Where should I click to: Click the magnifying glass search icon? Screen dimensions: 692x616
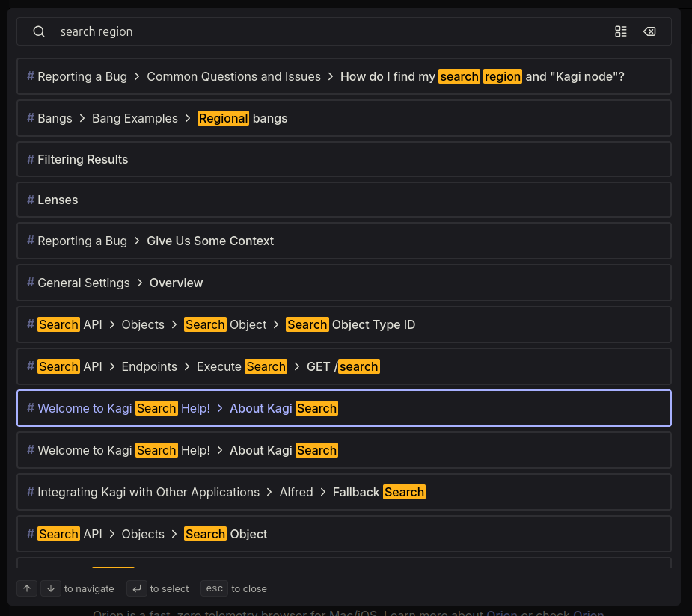pos(39,31)
